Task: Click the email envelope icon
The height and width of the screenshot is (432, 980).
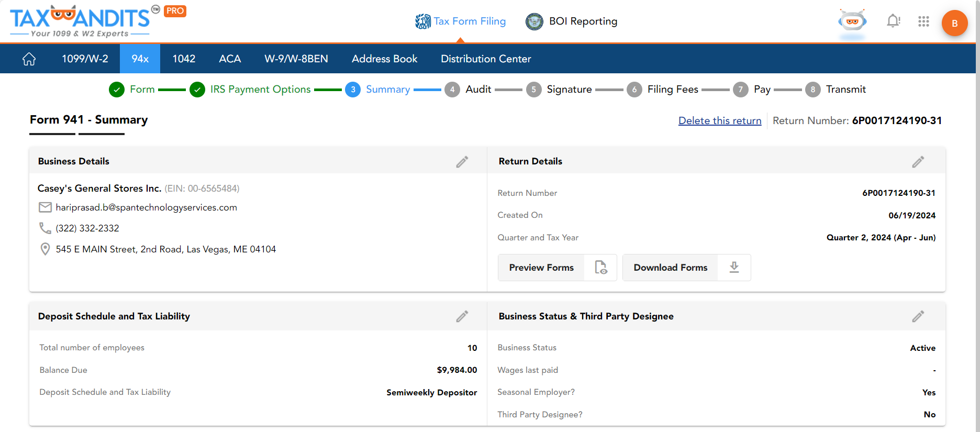Action: [x=45, y=207]
